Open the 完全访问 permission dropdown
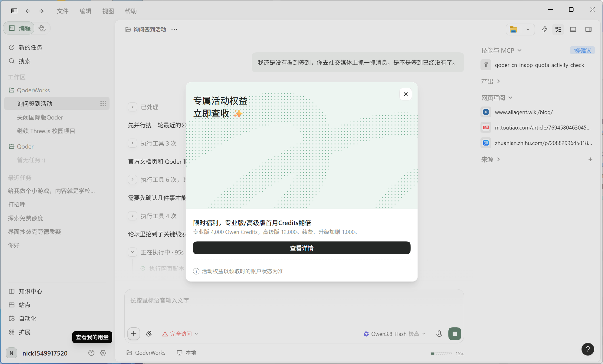This screenshot has width=603, height=364. [180, 334]
